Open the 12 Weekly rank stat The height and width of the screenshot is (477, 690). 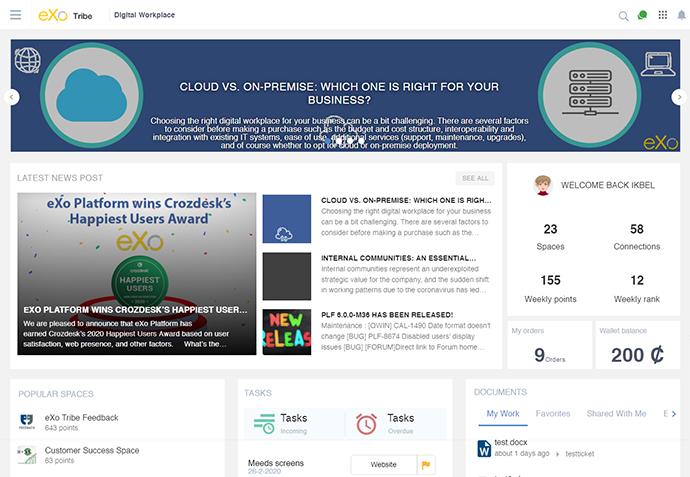[x=637, y=289]
